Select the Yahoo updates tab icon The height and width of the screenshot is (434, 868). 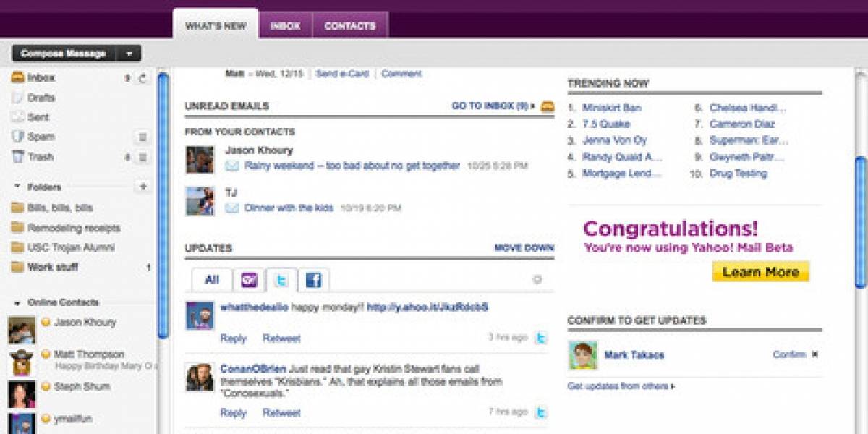(250, 280)
